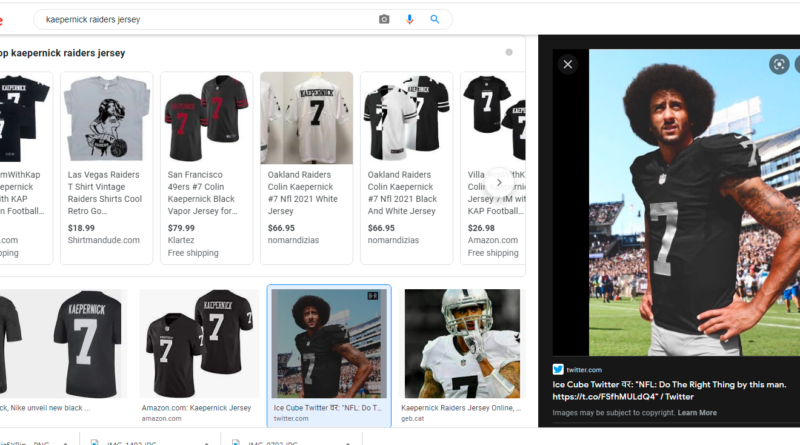Click the Twitter logo icon in preview
This screenshot has height=445, width=800.
pyautogui.click(x=558, y=370)
